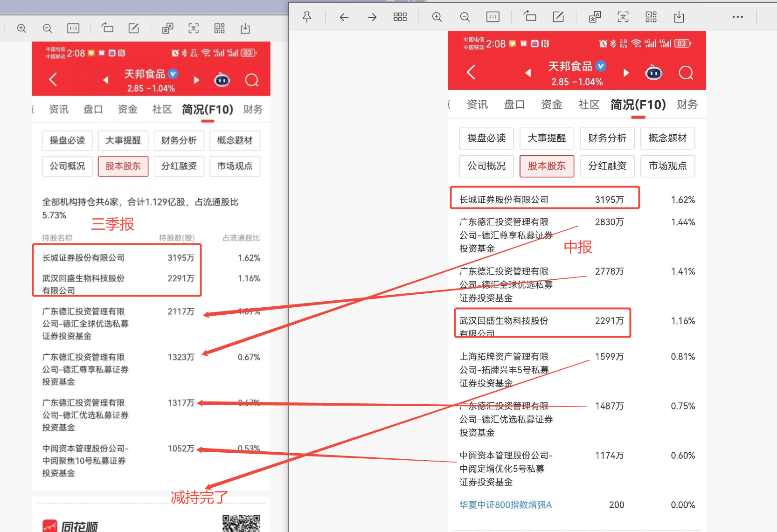Click 2830万 value in right screenshot
This screenshot has height=532, width=777.
pyautogui.click(x=610, y=222)
